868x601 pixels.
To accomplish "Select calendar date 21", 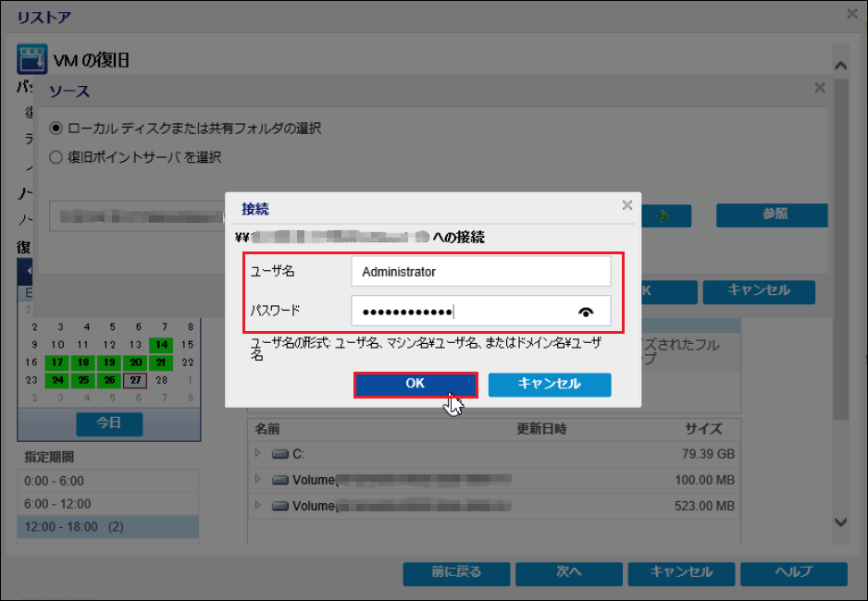I will tap(161, 362).
